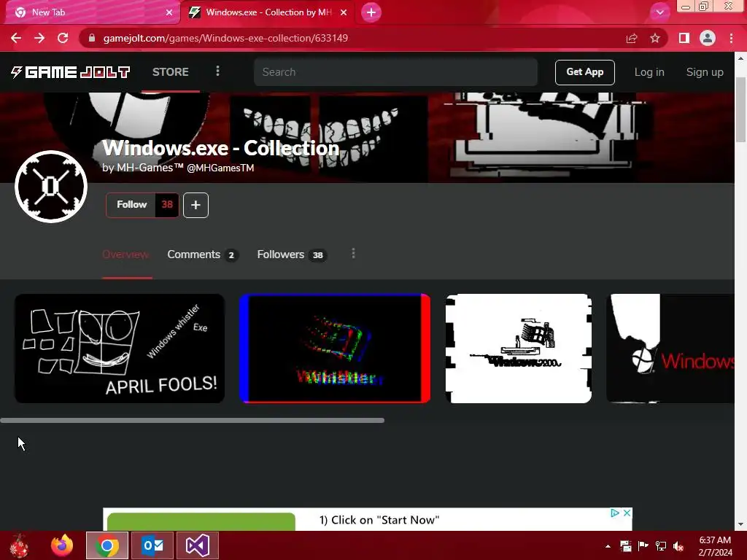Open the Log in page
Image resolution: width=747 pixels, height=560 pixels.
649,72
